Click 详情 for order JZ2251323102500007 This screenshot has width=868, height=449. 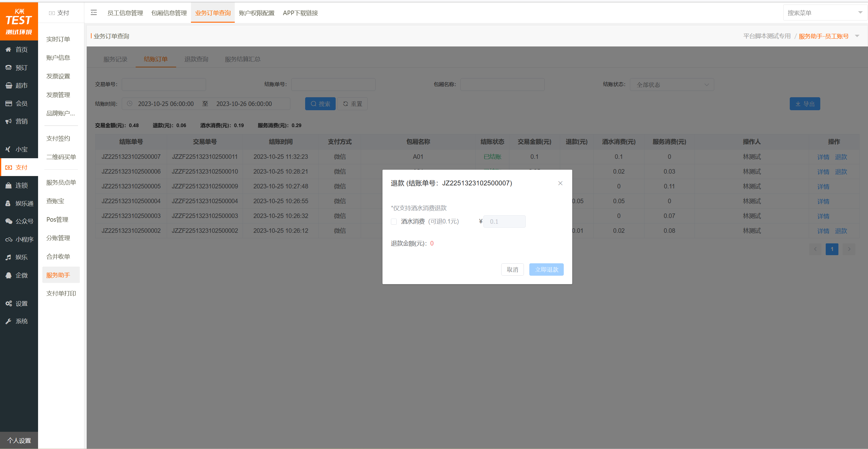coord(823,157)
